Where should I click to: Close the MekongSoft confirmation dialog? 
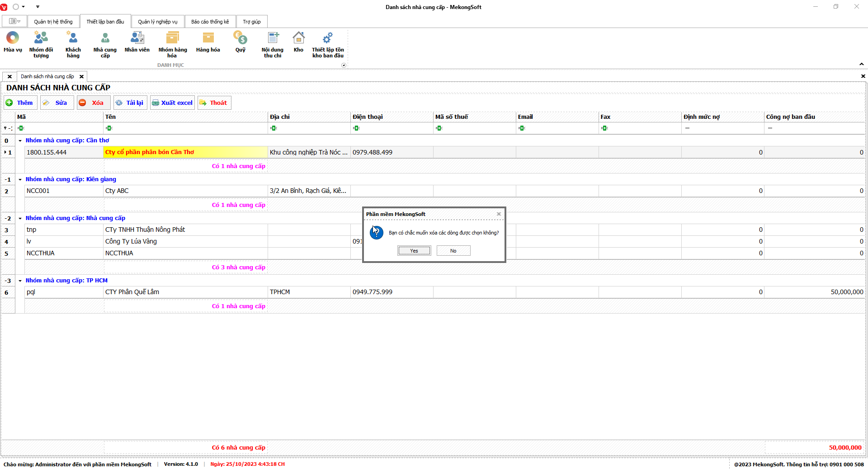coord(499,214)
